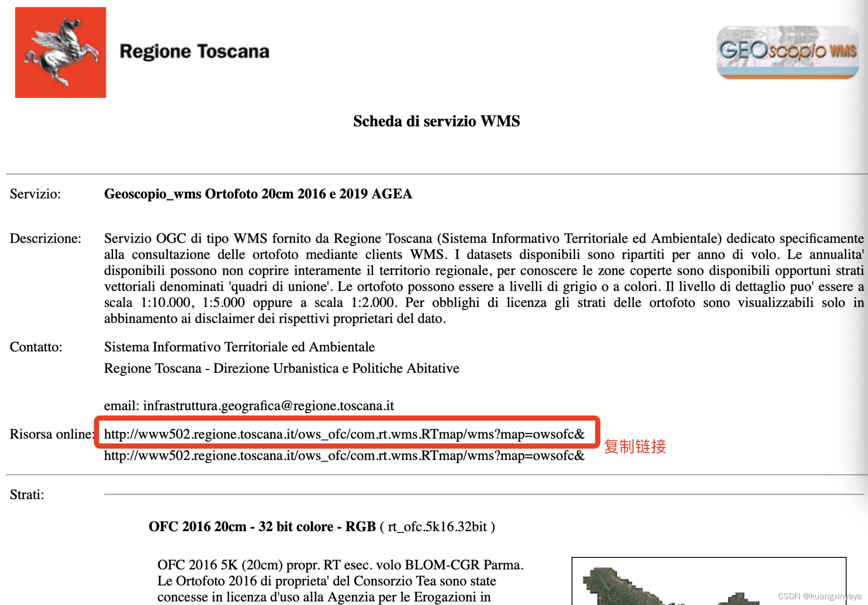Screen dimensions: 868x605
Task: Click Sistema Informativo Territoriale ed Ambientale contact line
Action: point(239,347)
